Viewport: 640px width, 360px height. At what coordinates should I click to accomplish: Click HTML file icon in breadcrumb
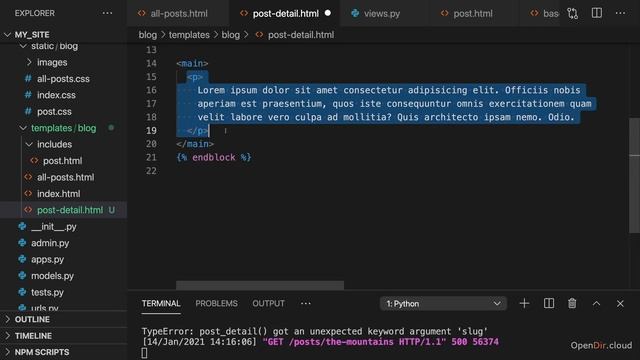(259, 35)
